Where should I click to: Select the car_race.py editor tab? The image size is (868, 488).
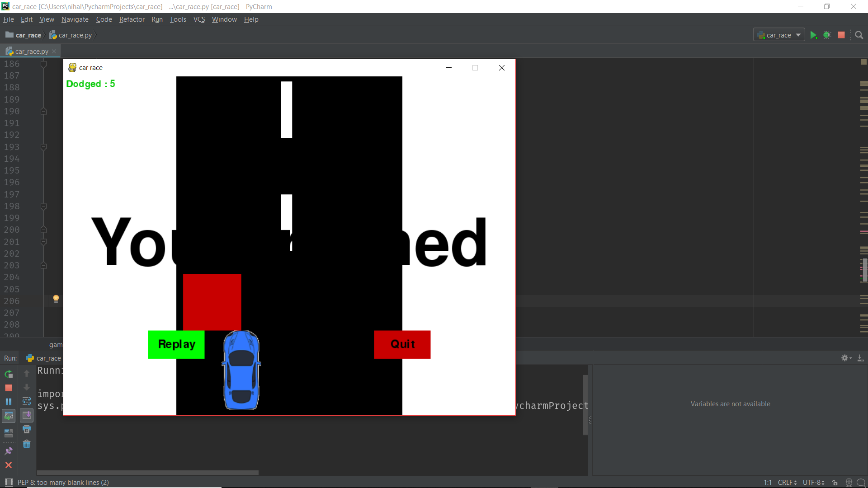pyautogui.click(x=31, y=51)
